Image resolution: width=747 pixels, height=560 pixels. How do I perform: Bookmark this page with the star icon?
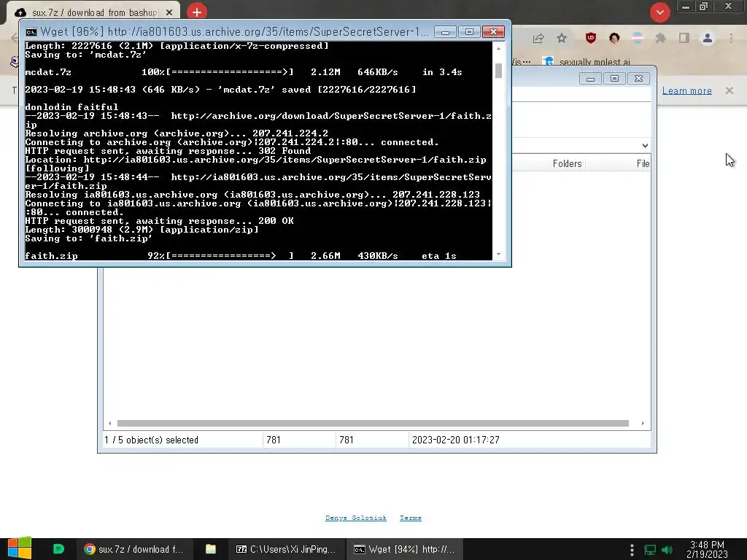pos(562,38)
